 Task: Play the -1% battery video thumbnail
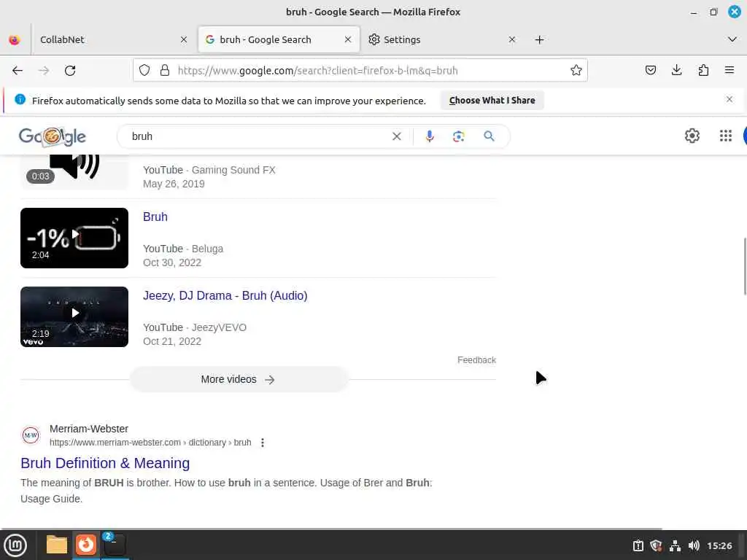(x=74, y=238)
